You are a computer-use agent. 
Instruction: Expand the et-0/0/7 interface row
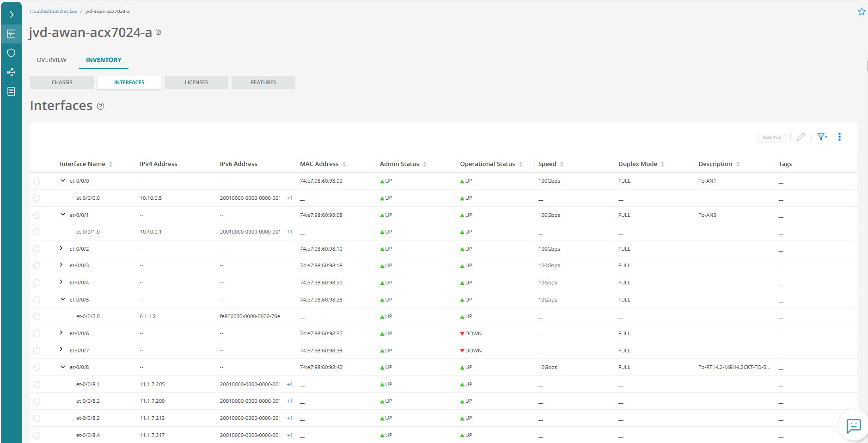(x=61, y=350)
